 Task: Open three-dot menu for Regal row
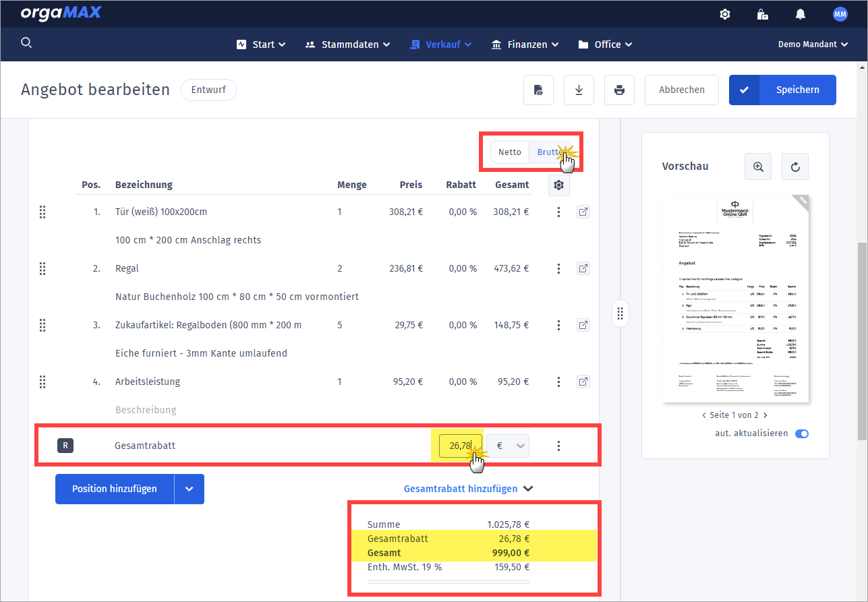(558, 268)
